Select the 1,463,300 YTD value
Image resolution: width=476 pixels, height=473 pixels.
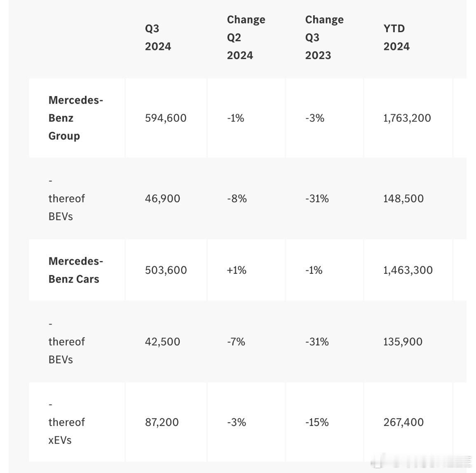408,270
